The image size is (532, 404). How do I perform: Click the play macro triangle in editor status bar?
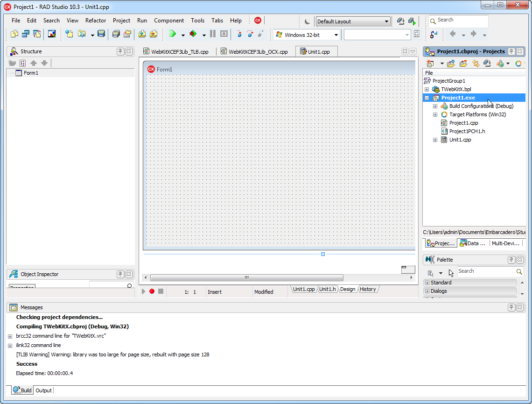coord(144,291)
